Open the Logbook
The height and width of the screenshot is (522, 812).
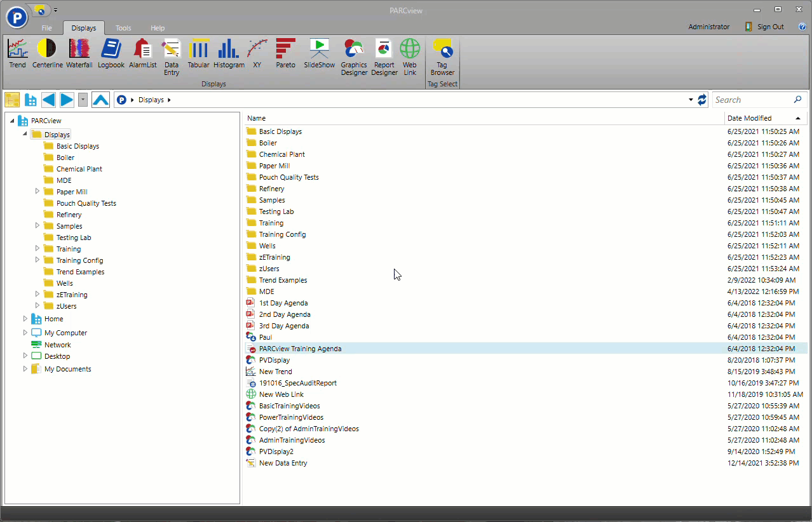(x=111, y=53)
